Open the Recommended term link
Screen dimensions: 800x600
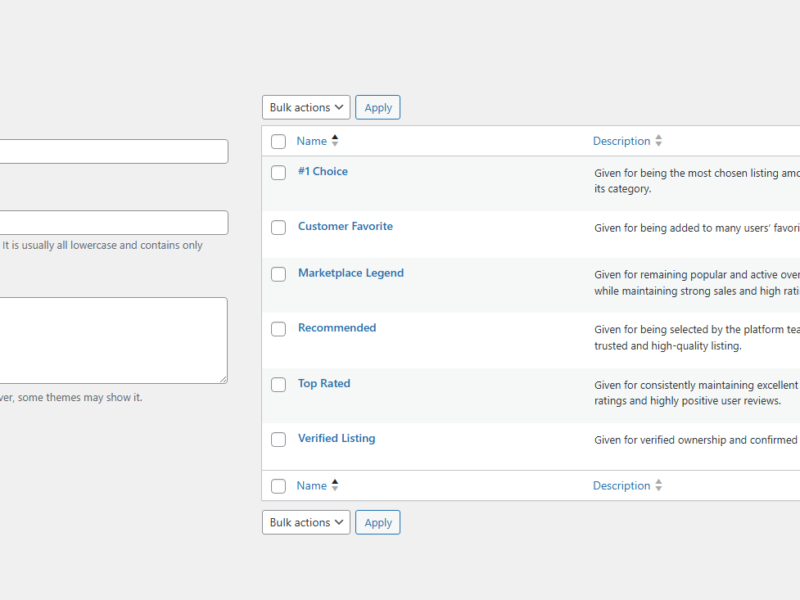coord(337,328)
